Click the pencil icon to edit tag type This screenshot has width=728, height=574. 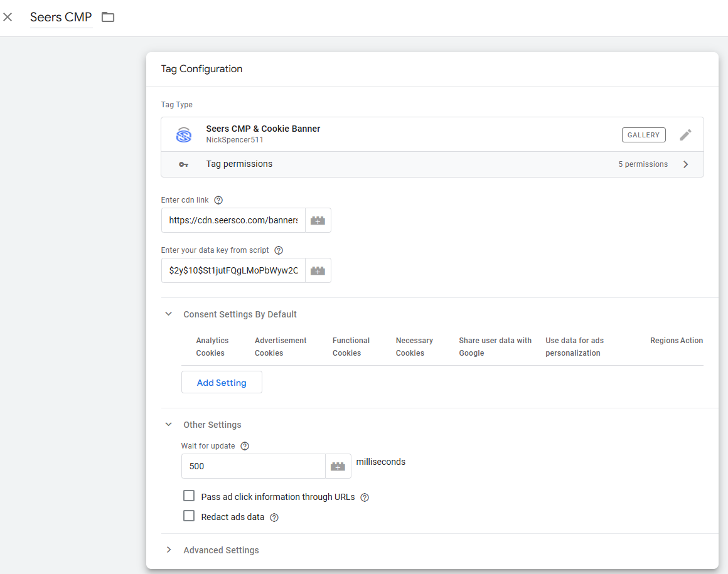point(686,135)
